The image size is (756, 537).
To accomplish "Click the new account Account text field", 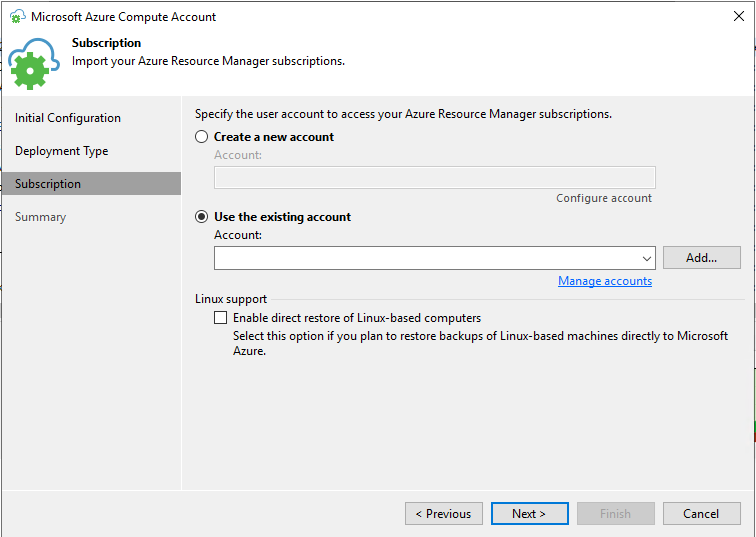I will (x=435, y=178).
